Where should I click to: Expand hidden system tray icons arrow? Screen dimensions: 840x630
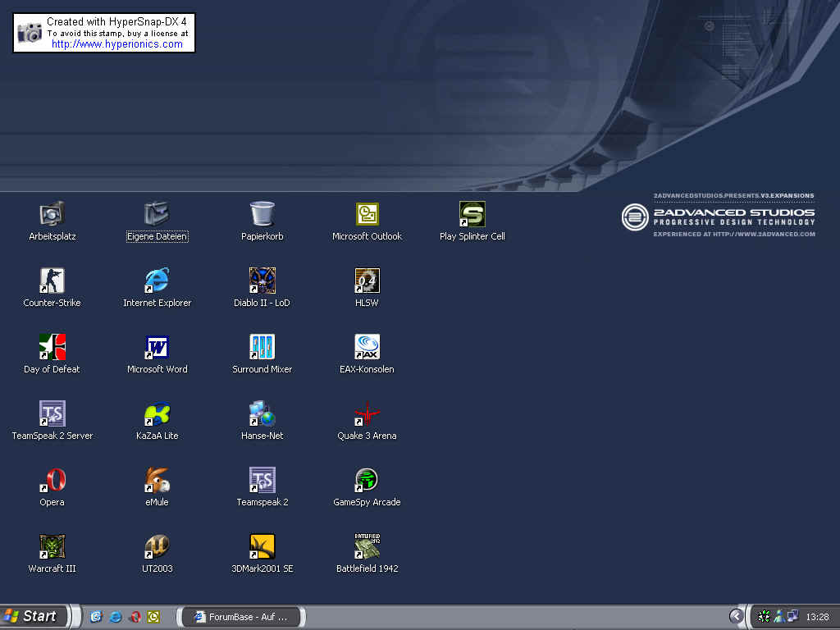737,617
